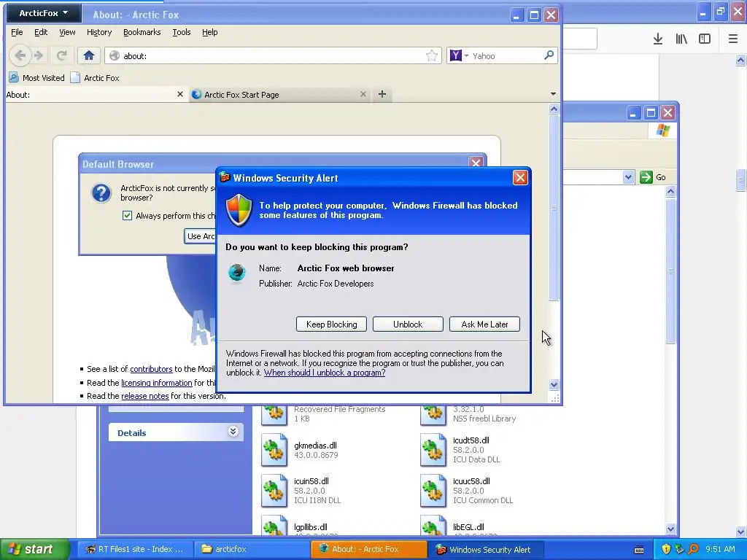Open a new tab with the plus button
This screenshot has height=560, width=747.
pyautogui.click(x=382, y=94)
